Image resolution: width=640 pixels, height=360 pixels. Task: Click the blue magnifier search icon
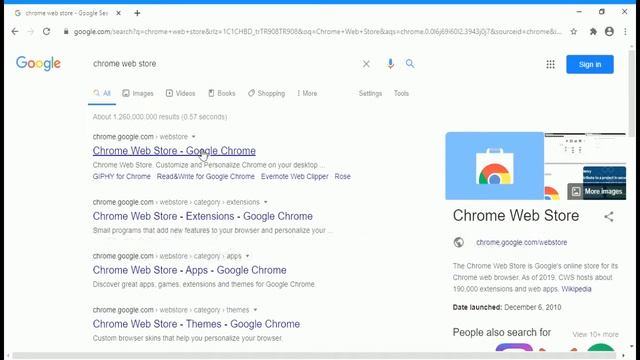coord(410,64)
